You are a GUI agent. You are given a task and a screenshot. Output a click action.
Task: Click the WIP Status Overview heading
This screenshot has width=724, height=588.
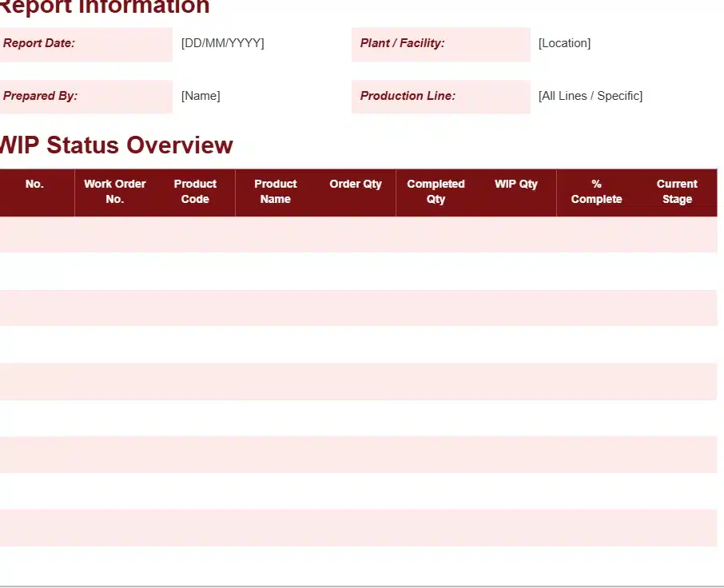(x=116, y=145)
